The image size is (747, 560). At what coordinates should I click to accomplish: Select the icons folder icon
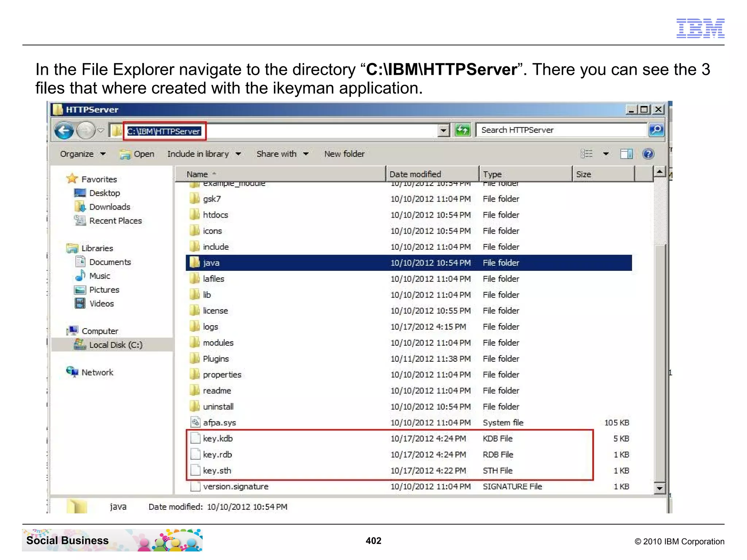(x=195, y=231)
